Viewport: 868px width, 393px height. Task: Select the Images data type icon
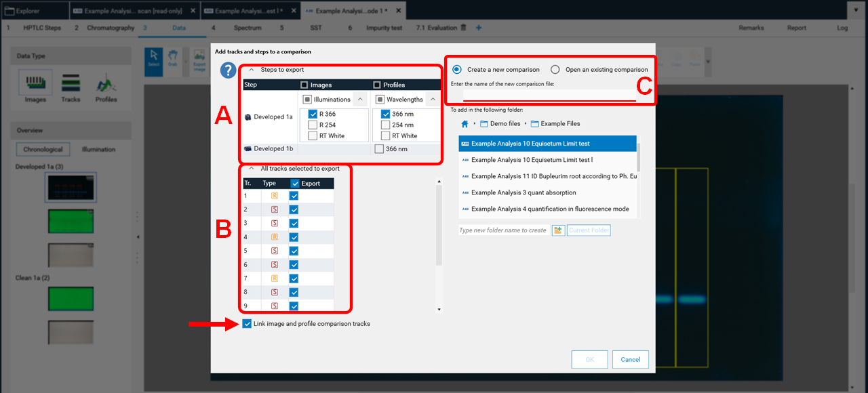tap(35, 86)
